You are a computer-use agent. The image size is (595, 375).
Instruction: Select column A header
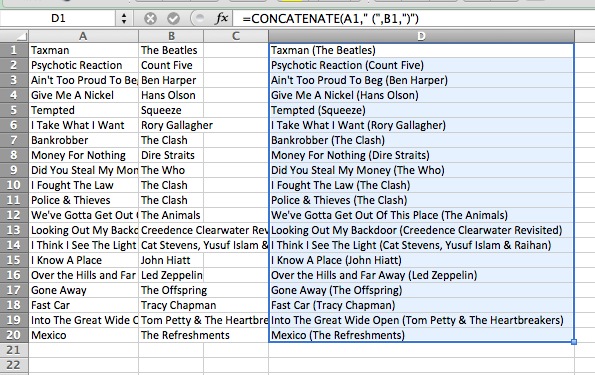[x=83, y=36]
